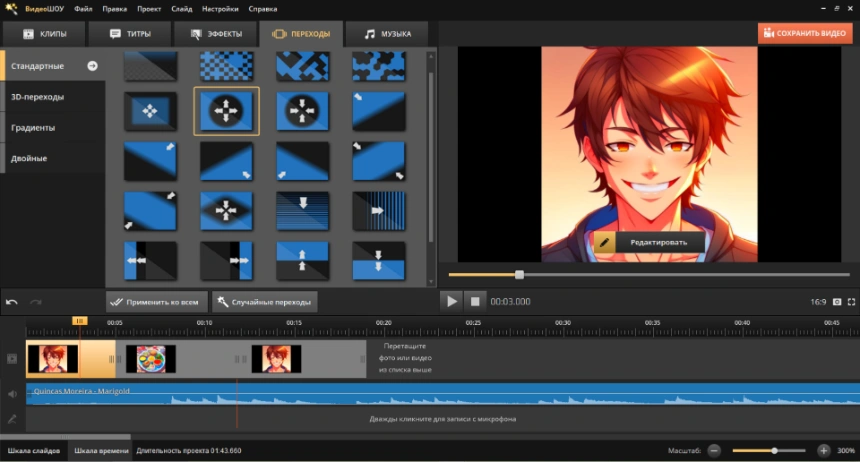The image size is (860, 462).
Task: Choose the vertical blinds right-arrow transition
Action: coord(378,211)
